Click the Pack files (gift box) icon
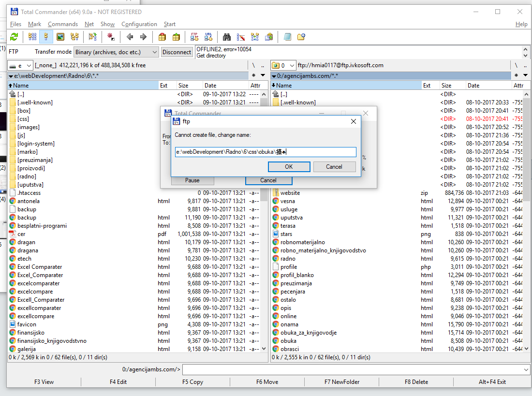Viewport: 532px width, 396px height. coord(162,37)
